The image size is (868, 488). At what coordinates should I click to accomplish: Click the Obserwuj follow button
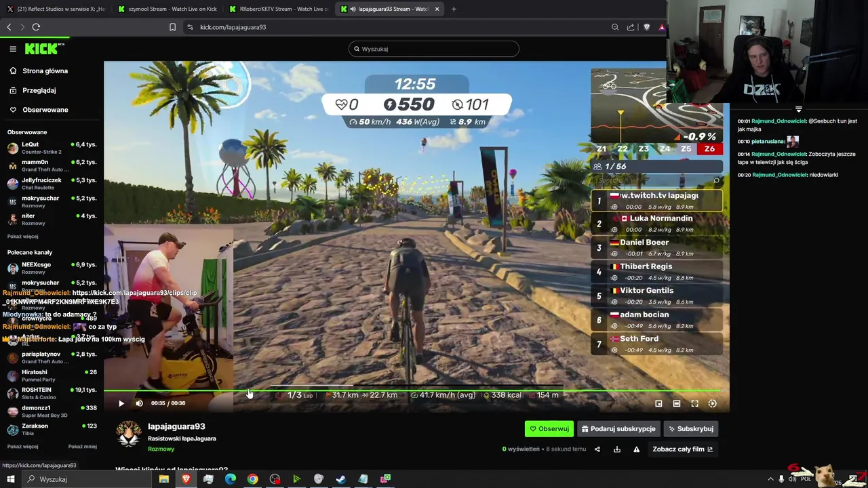pyautogui.click(x=549, y=428)
